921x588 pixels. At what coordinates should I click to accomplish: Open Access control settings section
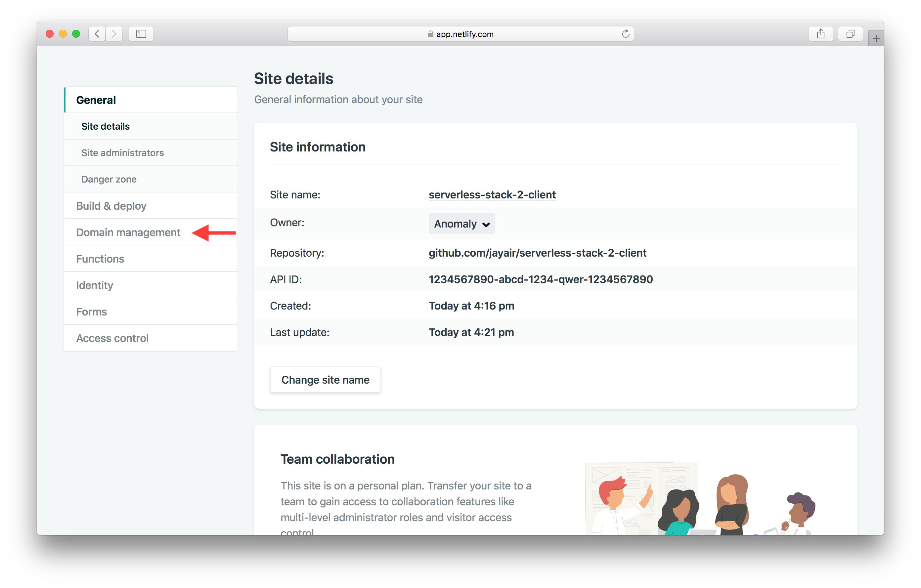112,338
